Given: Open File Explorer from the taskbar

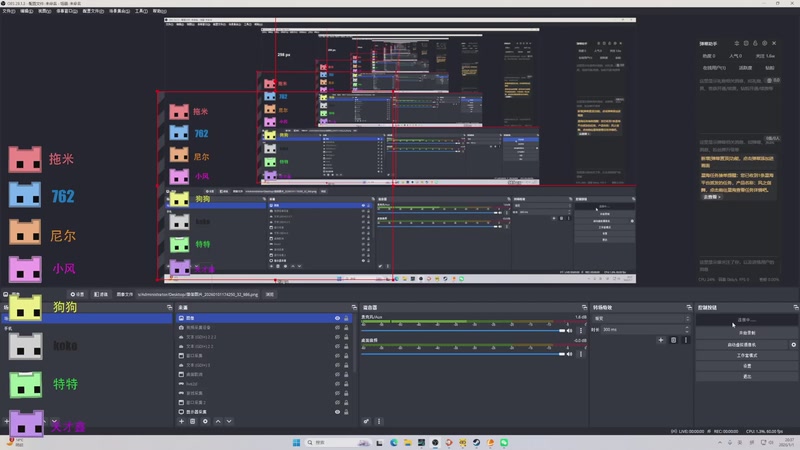Looking at the screenshot, I should tap(408, 442).
